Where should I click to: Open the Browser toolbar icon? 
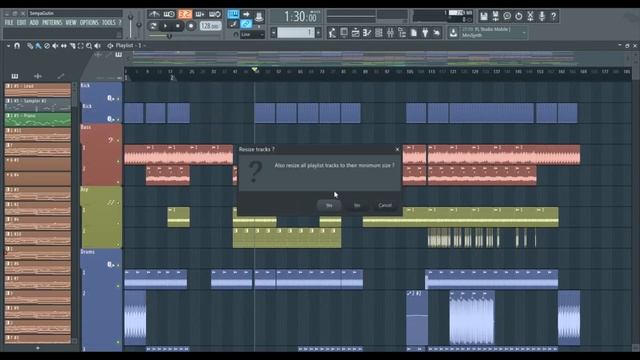(x=402, y=33)
